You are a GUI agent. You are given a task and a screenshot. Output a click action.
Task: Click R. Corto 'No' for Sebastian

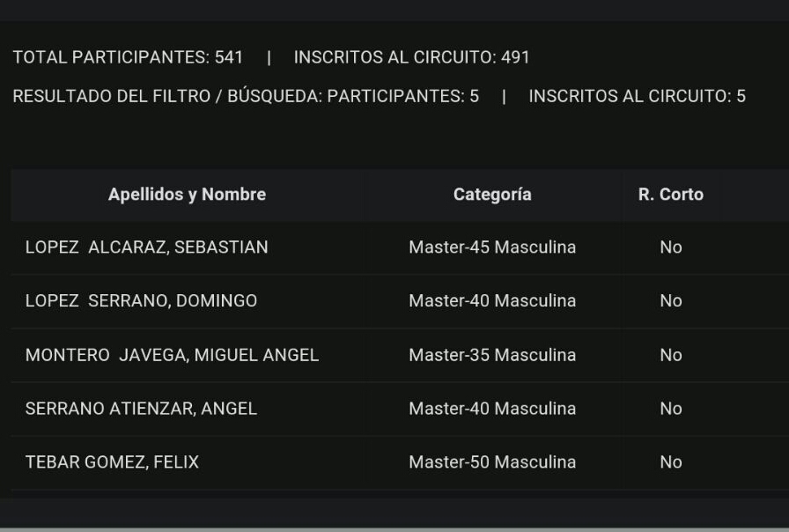671,248
